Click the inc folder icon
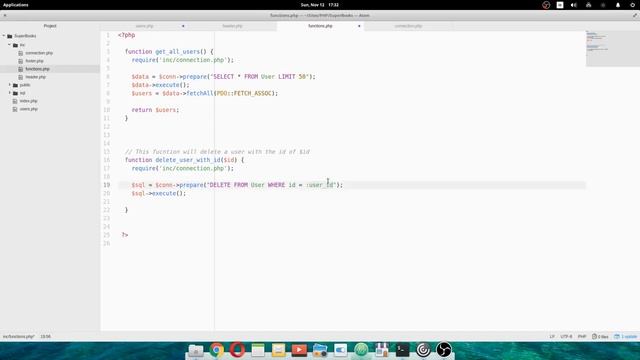The width and height of the screenshot is (640, 360). click(x=16, y=45)
